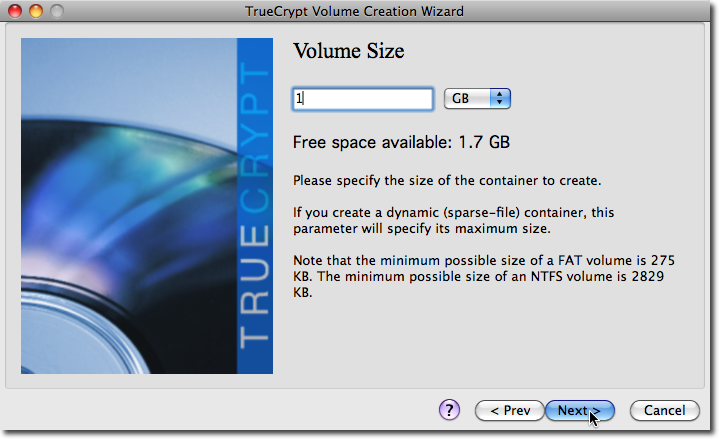Image resolution: width=720 pixels, height=440 pixels.
Task: Cancel the volume creation wizard
Action: click(x=664, y=411)
